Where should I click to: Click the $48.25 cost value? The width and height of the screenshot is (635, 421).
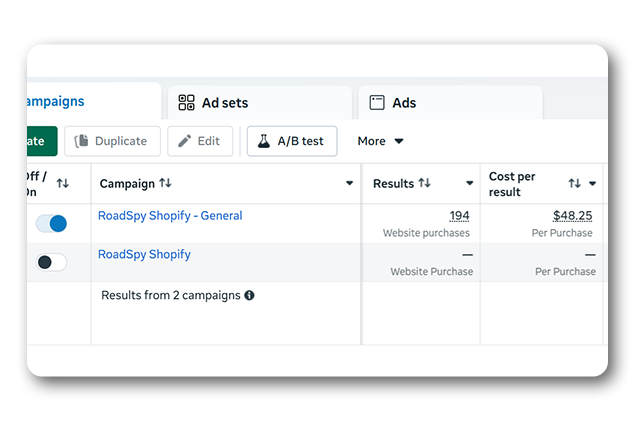click(572, 216)
